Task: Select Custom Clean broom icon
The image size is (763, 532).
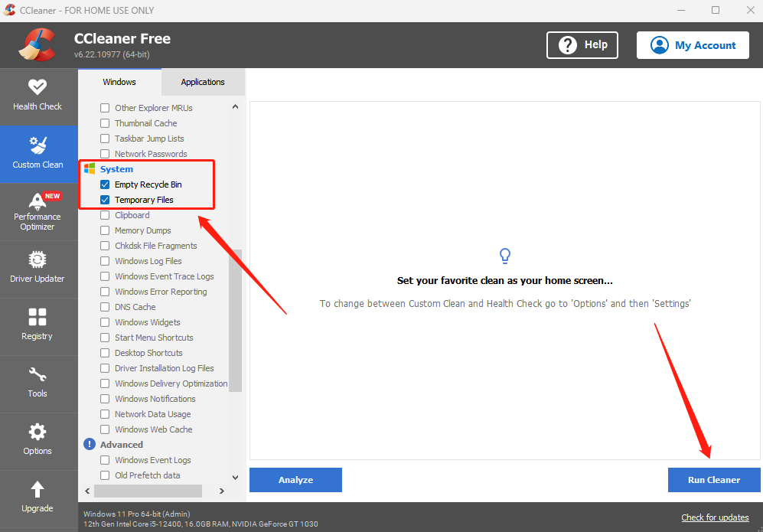Action: 37,145
